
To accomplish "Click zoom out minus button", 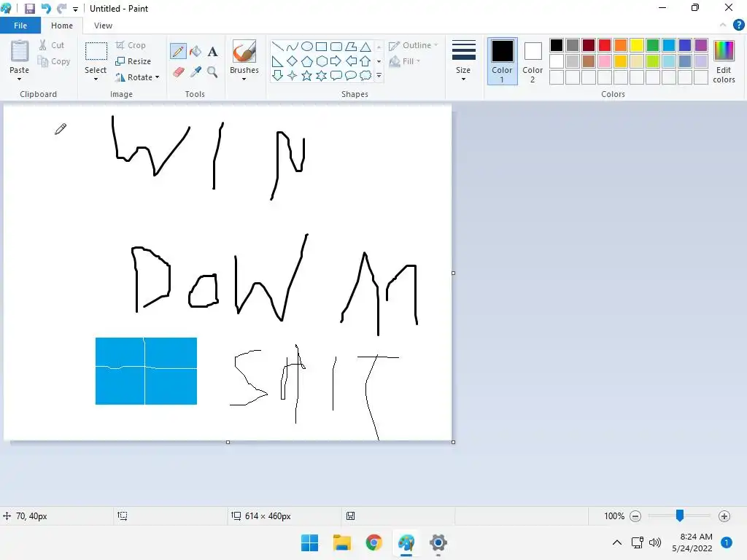I will [635, 516].
